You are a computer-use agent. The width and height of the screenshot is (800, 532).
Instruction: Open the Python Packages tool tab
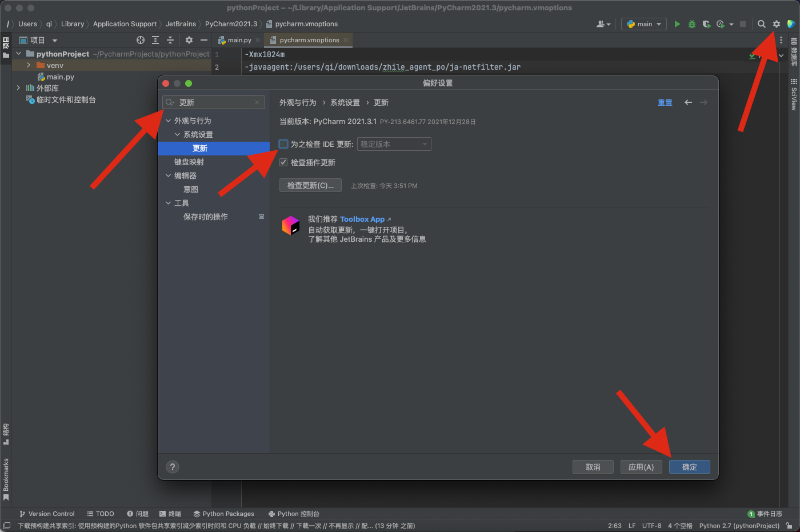(x=223, y=514)
